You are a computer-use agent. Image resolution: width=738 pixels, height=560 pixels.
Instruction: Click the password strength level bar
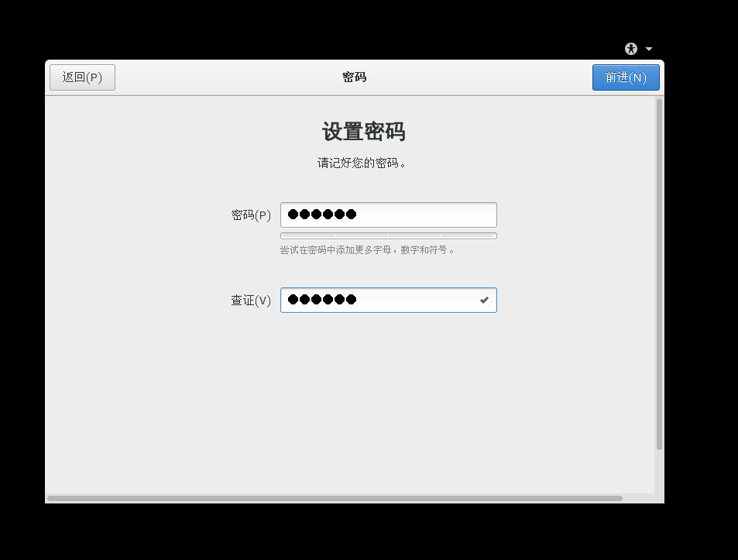(x=388, y=235)
